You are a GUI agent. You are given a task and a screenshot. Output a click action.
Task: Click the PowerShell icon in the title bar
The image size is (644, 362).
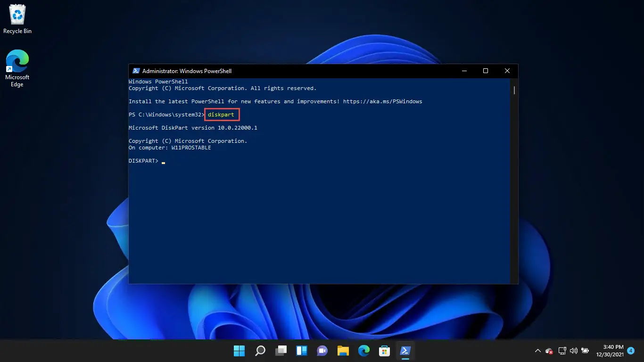click(136, 71)
